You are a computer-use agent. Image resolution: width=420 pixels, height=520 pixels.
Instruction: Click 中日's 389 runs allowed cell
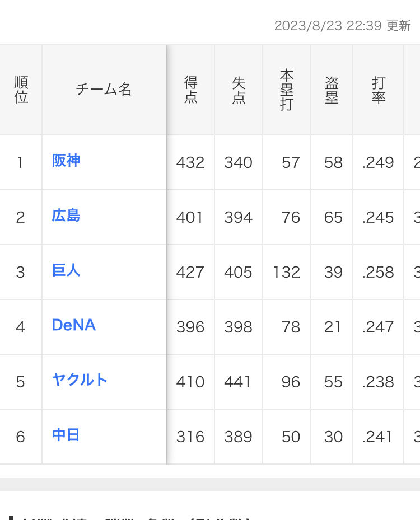tap(239, 437)
